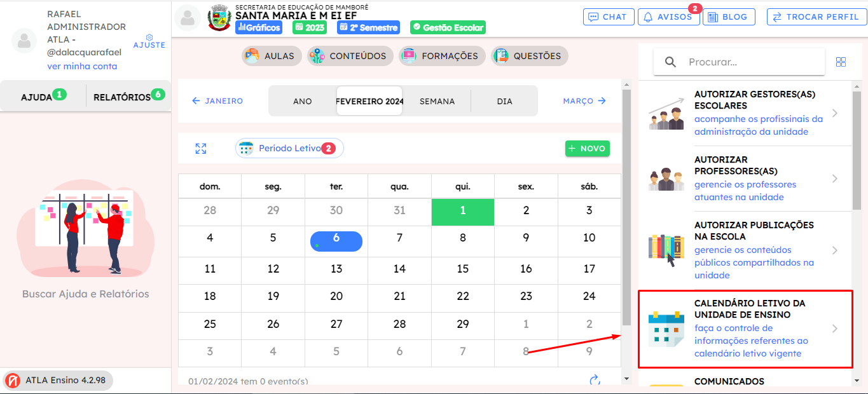Click the Mamborê municipality crest logo
Viewport: 868px width, 394px height.
coord(219,18)
